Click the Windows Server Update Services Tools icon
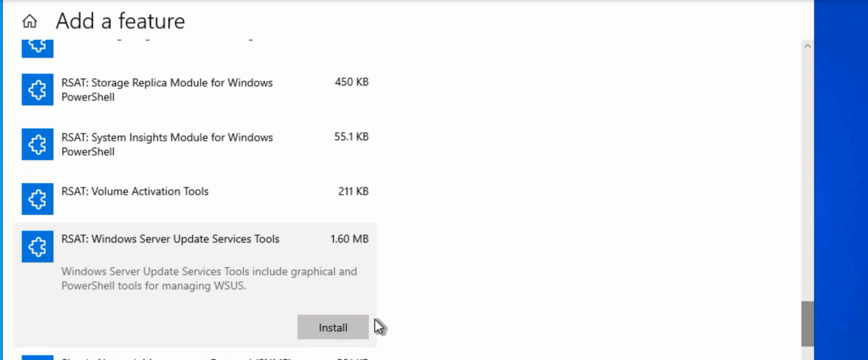Viewport: 868px width, 360px height. pyautogui.click(x=37, y=246)
